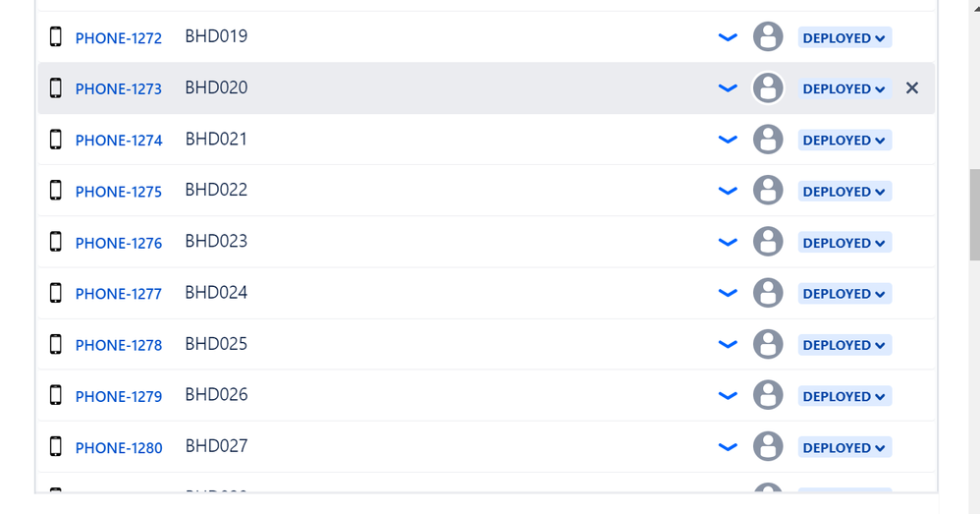Select the BHD025 issue summary text

pos(216,344)
